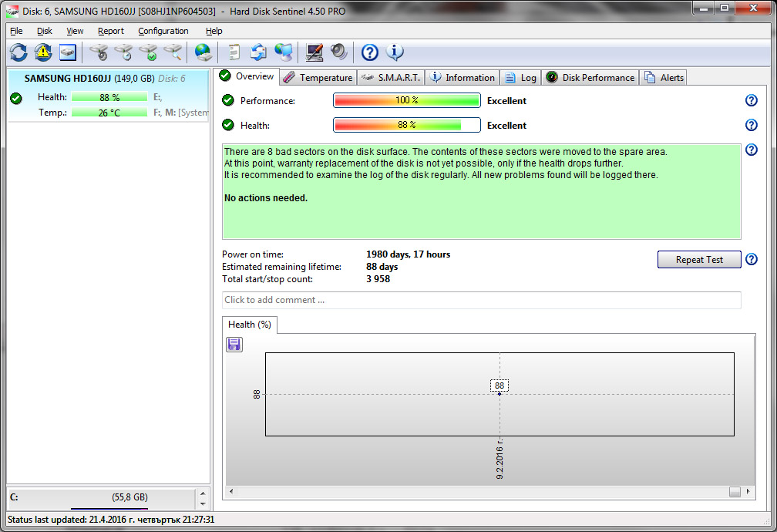Click the blue question mark Help toolbar icon

(x=370, y=52)
